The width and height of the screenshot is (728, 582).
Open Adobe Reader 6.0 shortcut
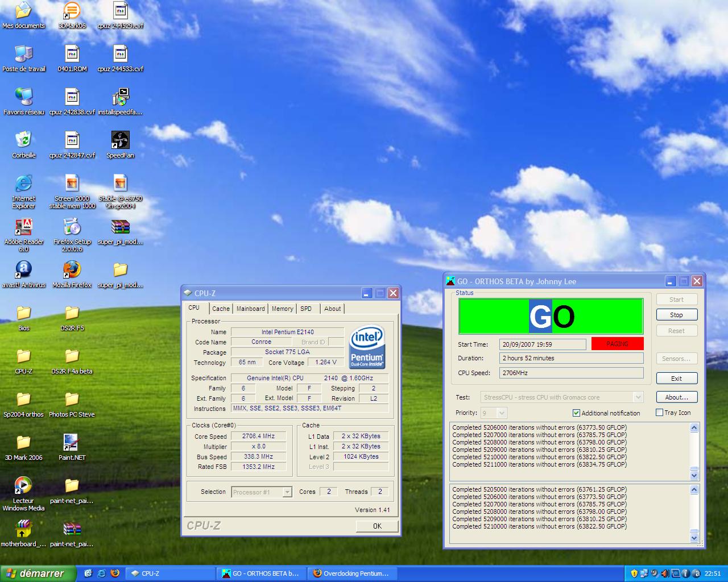pyautogui.click(x=23, y=227)
